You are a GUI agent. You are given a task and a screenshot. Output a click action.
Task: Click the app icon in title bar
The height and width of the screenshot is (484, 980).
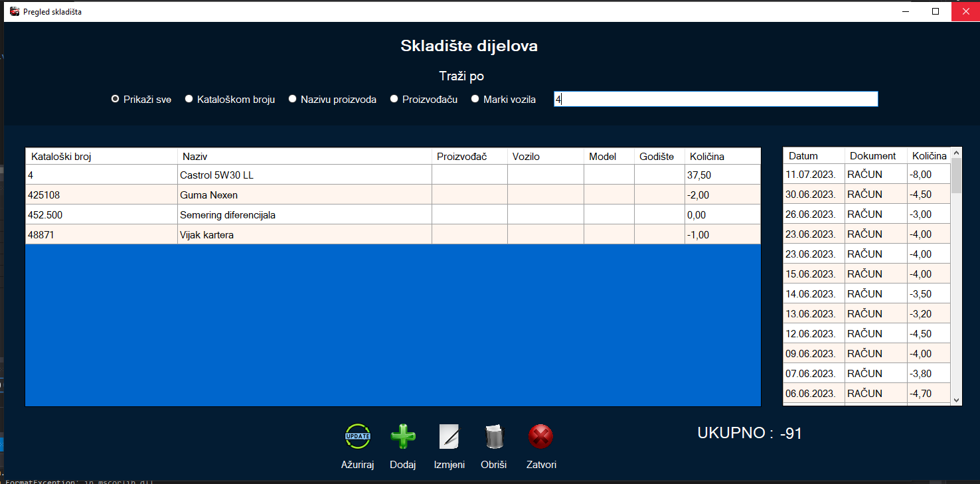15,11
